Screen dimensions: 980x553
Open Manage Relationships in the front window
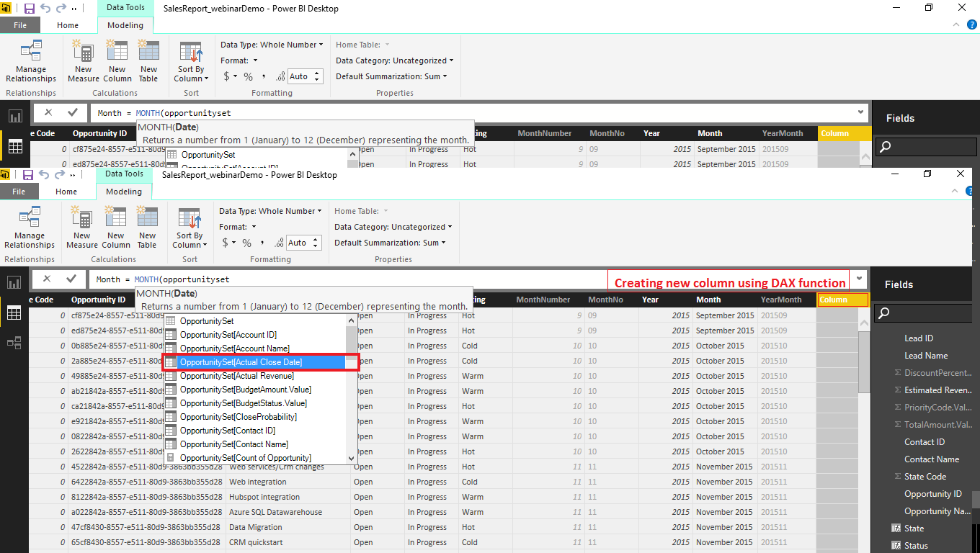coord(30,226)
